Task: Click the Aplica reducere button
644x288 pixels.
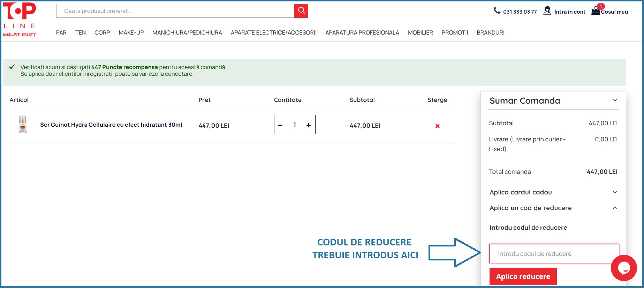Action: pos(523,276)
